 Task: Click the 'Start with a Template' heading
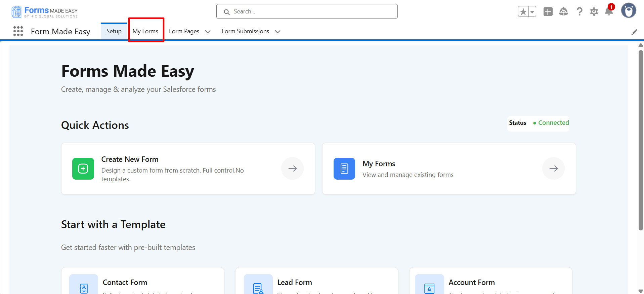pos(113,224)
